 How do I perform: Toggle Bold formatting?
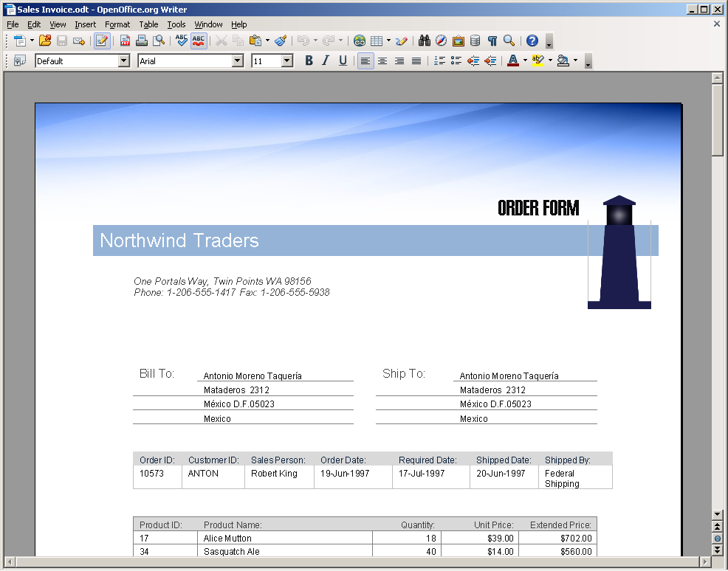pyautogui.click(x=309, y=61)
